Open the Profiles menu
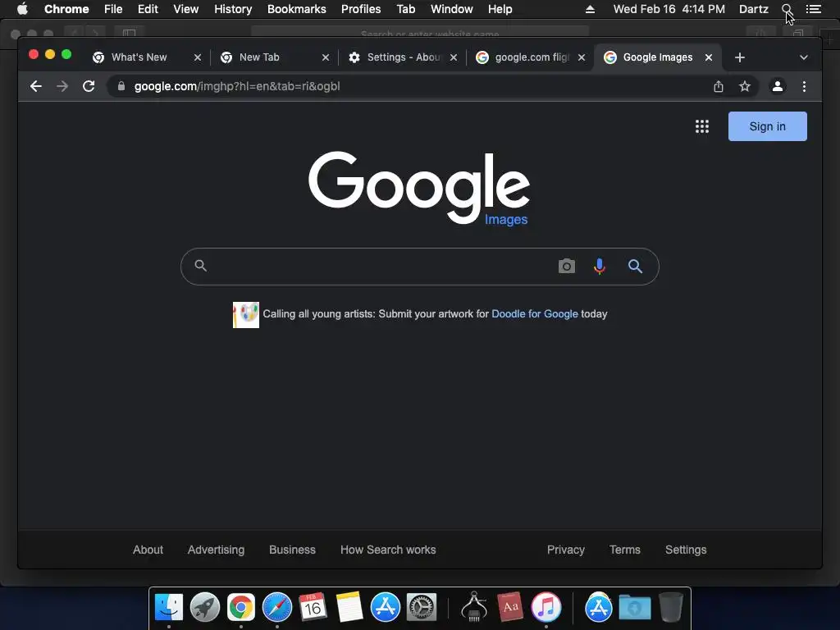The image size is (840, 630). [x=361, y=9]
